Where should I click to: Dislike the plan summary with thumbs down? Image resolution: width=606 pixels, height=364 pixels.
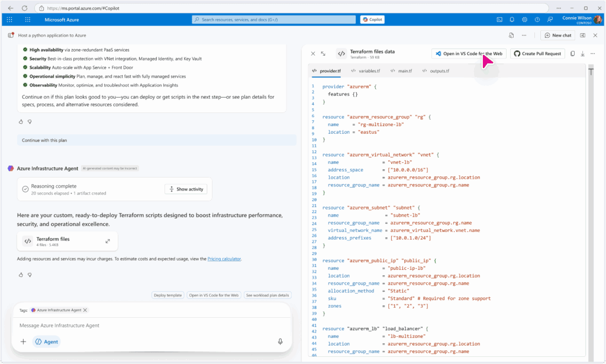click(30, 122)
